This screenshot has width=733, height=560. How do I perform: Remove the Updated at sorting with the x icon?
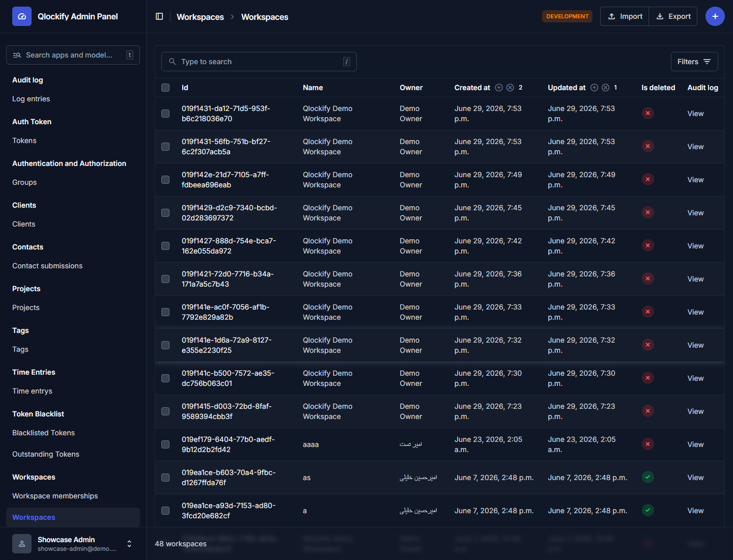click(x=605, y=88)
